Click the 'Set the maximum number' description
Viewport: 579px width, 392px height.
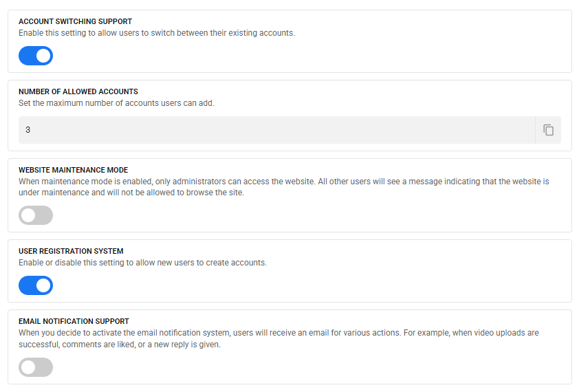(x=116, y=103)
